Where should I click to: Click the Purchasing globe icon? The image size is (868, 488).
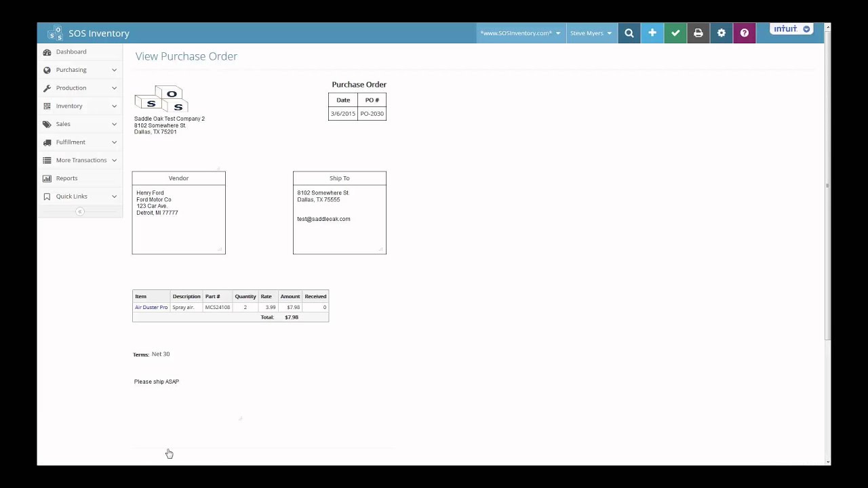[47, 70]
